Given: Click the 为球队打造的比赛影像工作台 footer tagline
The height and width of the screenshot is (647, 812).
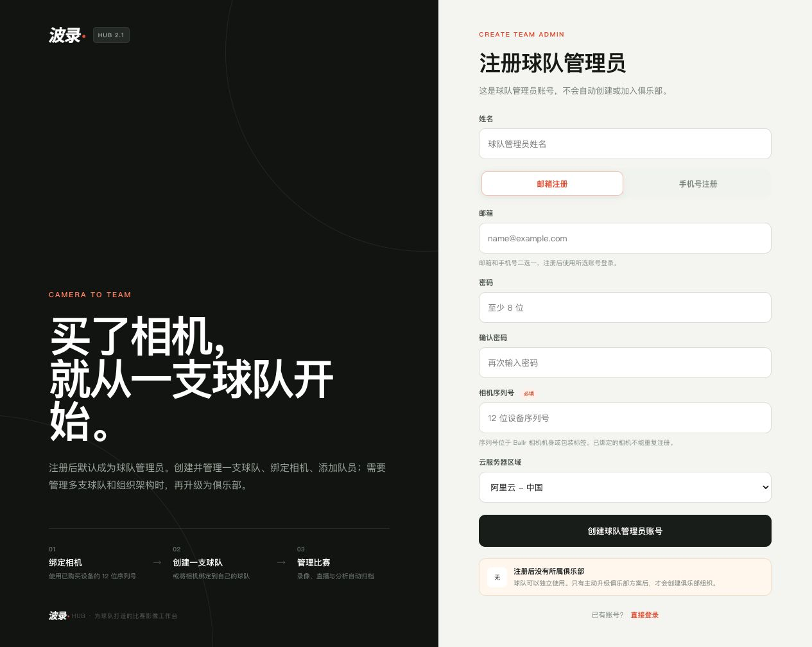Looking at the screenshot, I should pyautogui.click(x=135, y=616).
